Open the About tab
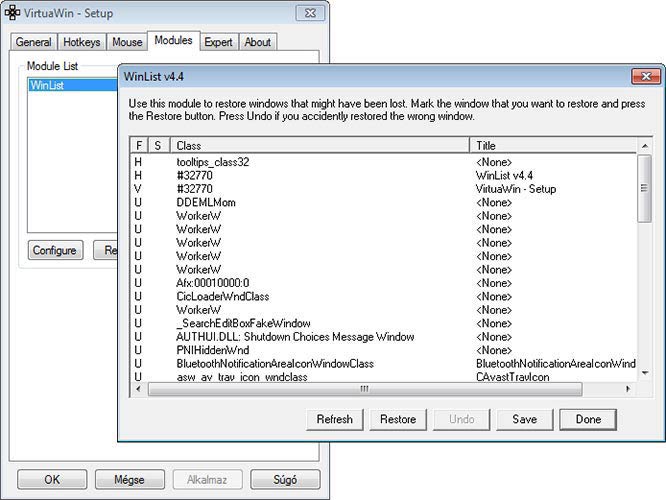Screen dimensions: 666x500 pyautogui.click(x=257, y=42)
